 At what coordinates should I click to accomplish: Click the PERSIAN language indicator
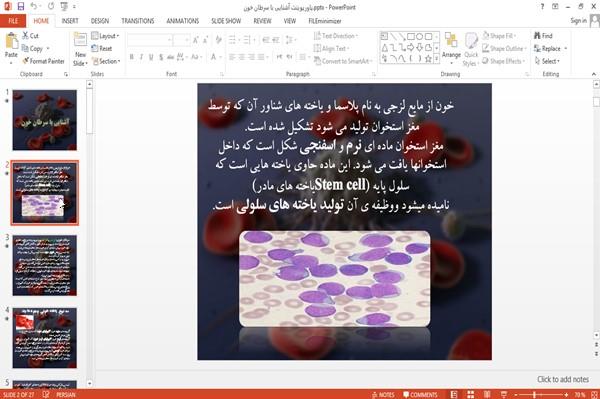click(x=65, y=394)
